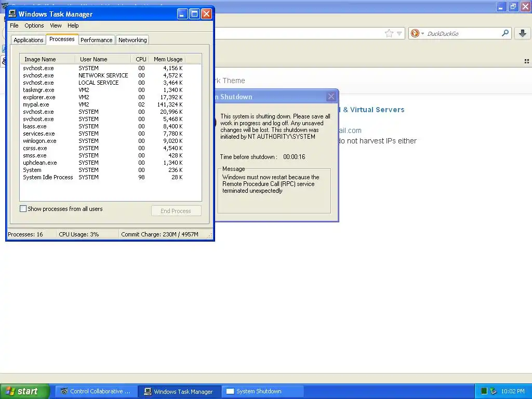Sort processes by Image Name column
The height and width of the screenshot is (399, 532).
[x=47, y=59]
